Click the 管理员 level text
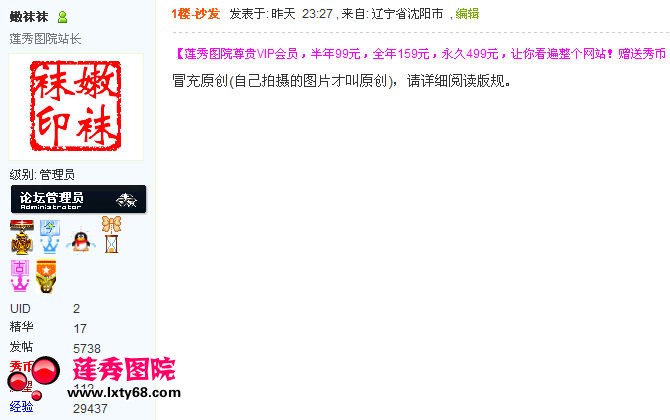 pyautogui.click(x=57, y=175)
